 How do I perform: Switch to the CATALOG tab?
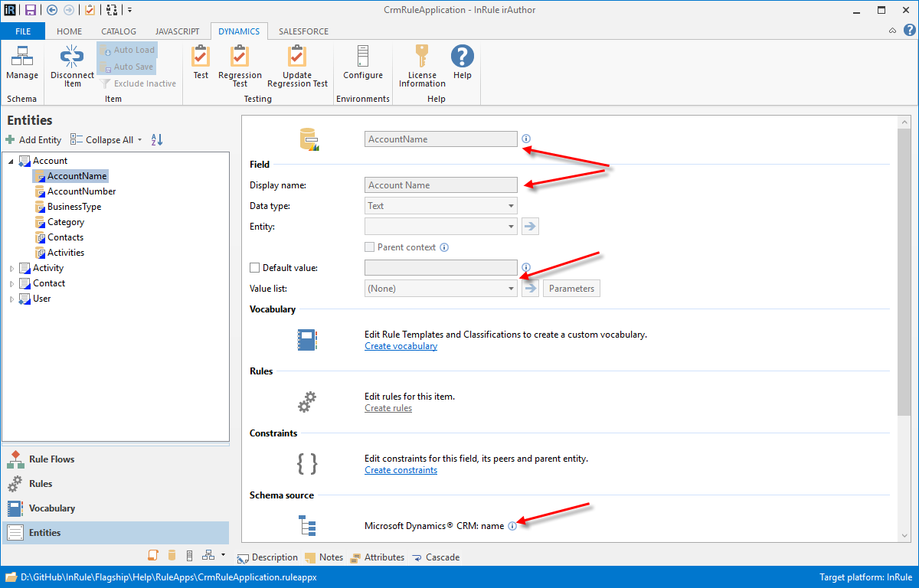[x=119, y=31]
